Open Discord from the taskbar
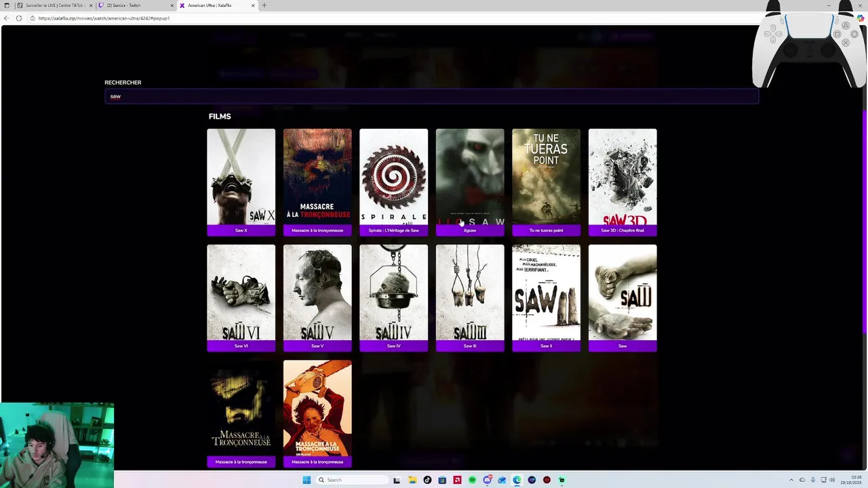 tap(487, 480)
